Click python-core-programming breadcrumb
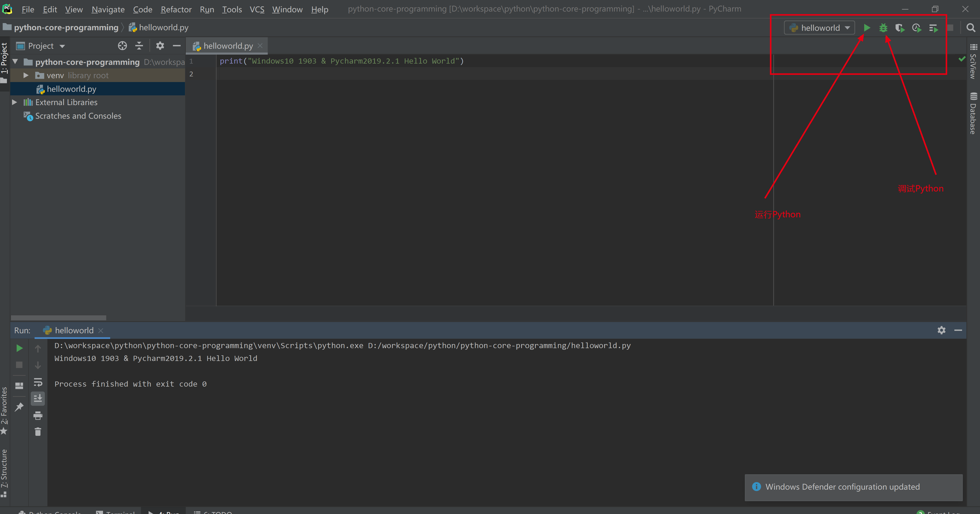980x514 pixels. 66,27
